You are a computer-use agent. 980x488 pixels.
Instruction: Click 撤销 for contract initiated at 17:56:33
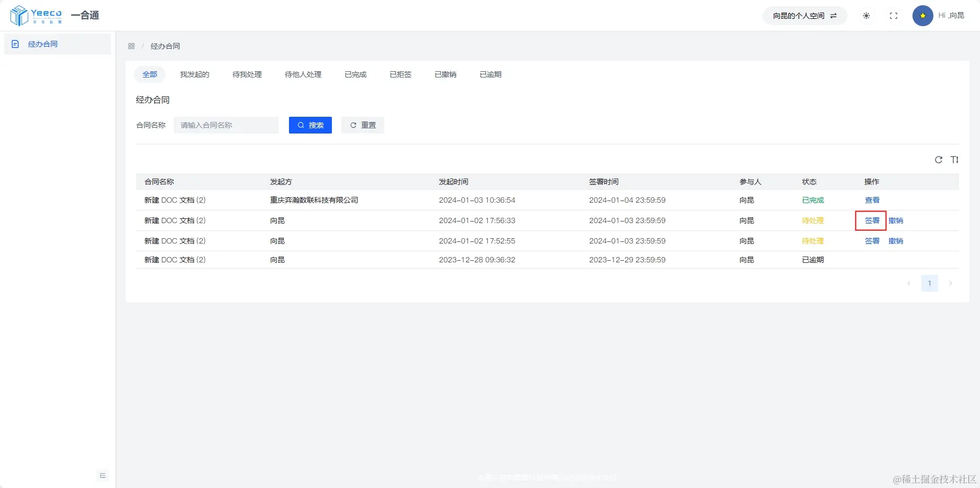896,220
